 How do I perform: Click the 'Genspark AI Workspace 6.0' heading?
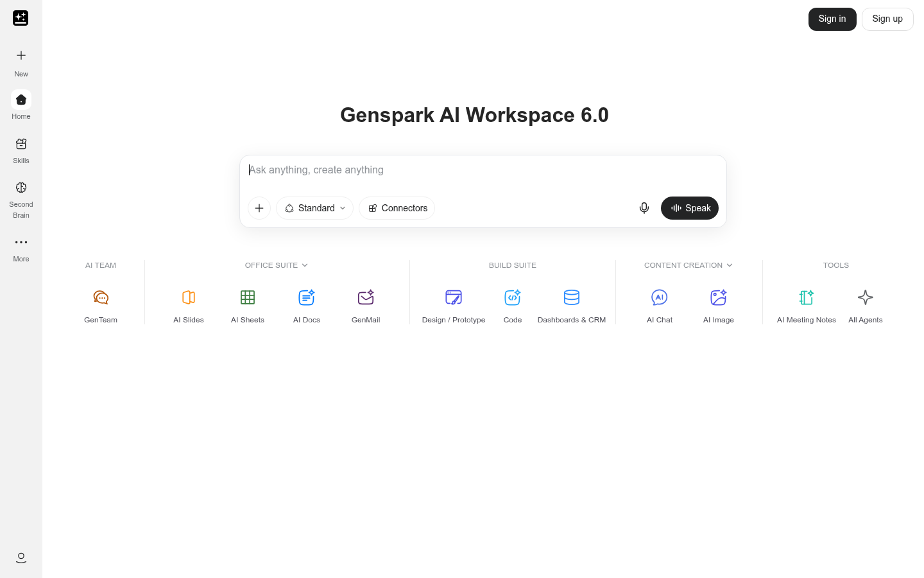click(474, 115)
